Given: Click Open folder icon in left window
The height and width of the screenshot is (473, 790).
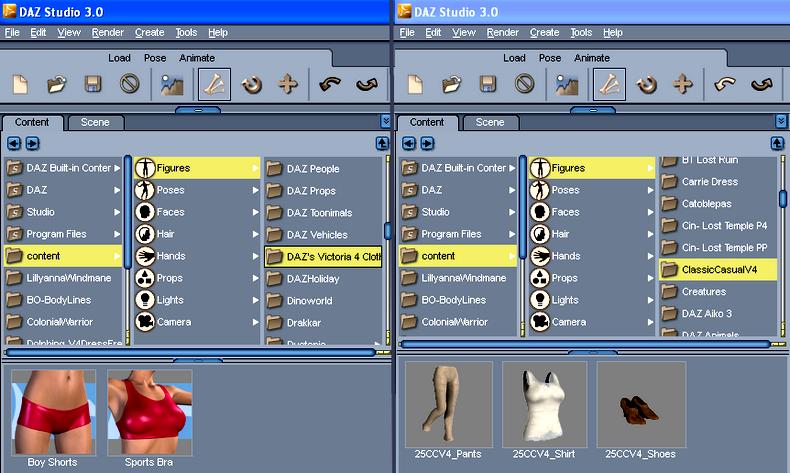Looking at the screenshot, I should pos(56,84).
